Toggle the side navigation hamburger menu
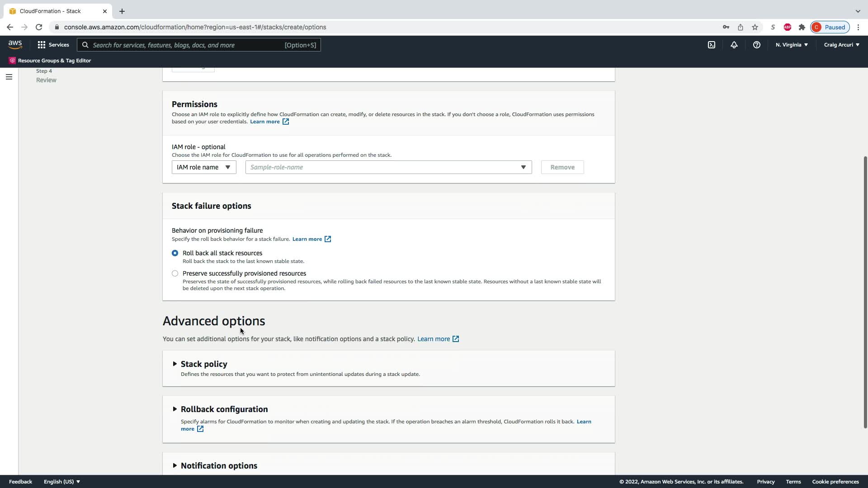 (9, 77)
